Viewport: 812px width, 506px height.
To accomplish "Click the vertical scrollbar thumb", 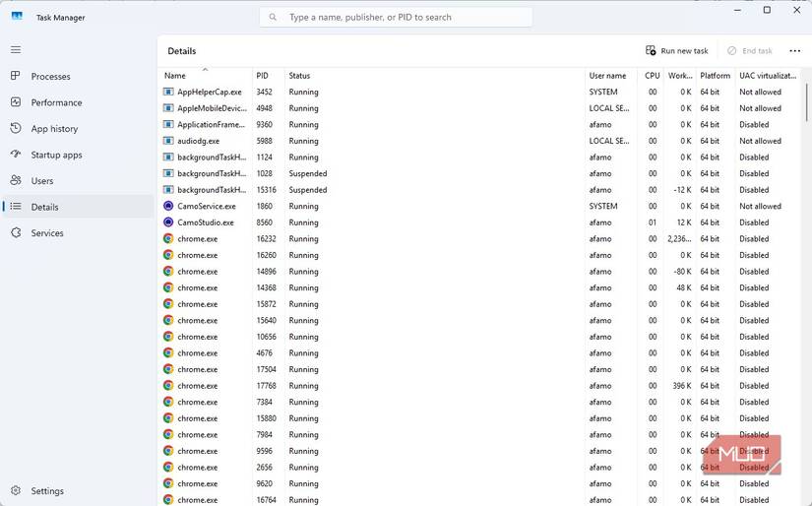I will [807, 102].
